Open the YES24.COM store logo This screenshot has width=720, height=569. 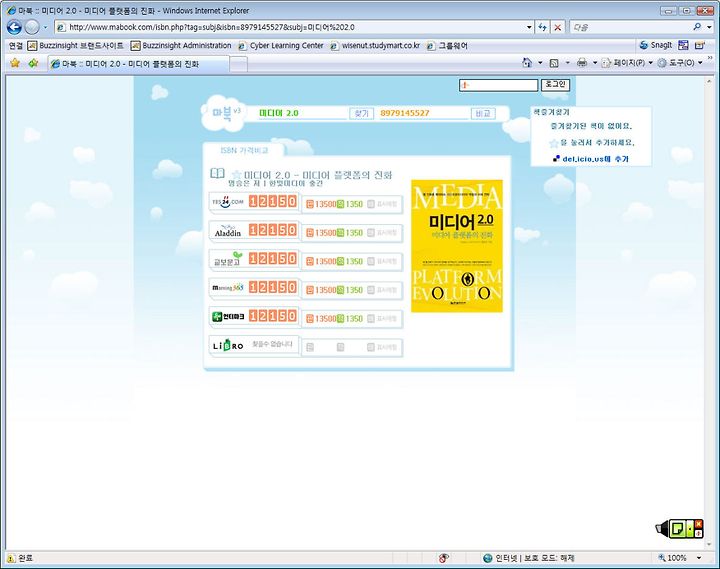click(227, 202)
